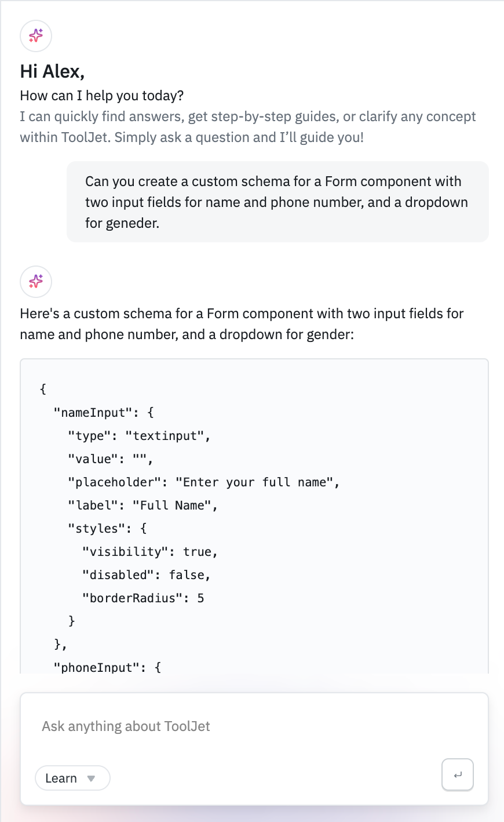This screenshot has height=822, width=504.
Task: Click the sparkle AI avatar above the greeting
Action: tap(36, 35)
